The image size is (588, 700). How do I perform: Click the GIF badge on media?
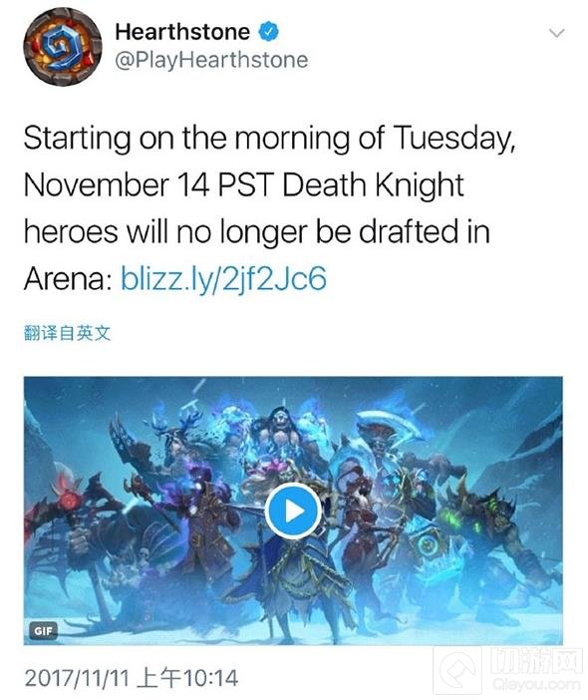coord(43,631)
